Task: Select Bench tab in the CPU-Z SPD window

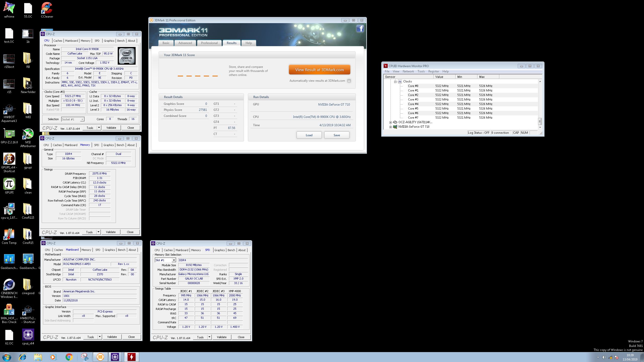Action: pos(231,250)
